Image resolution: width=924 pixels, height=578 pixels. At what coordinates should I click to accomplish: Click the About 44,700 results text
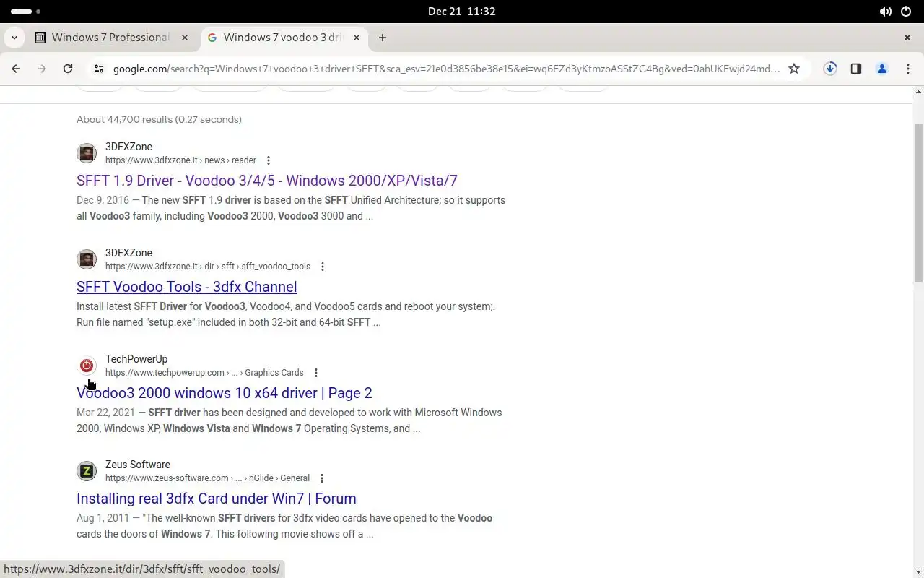pyautogui.click(x=159, y=119)
